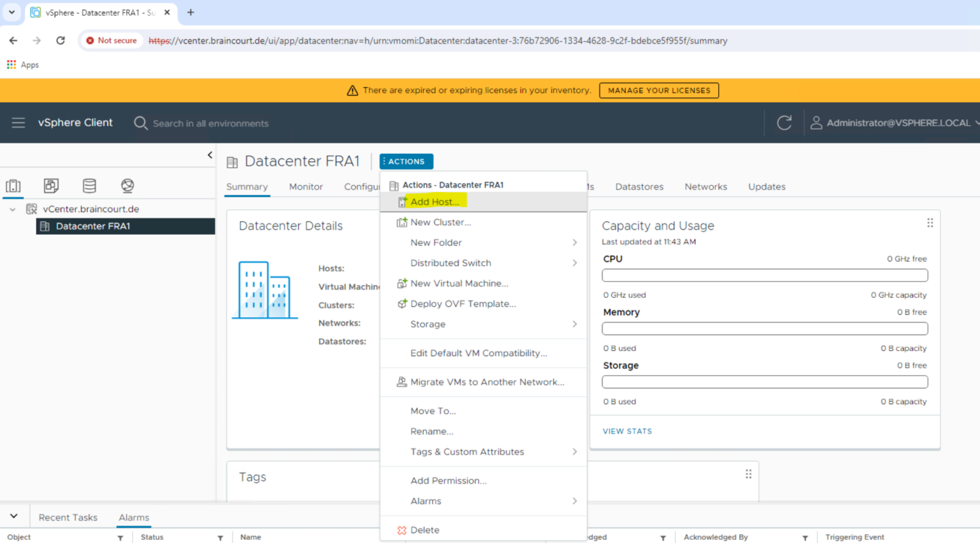The image size is (980, 543).
Task: Click the CPU usage bar
Action: click(764, 275)
